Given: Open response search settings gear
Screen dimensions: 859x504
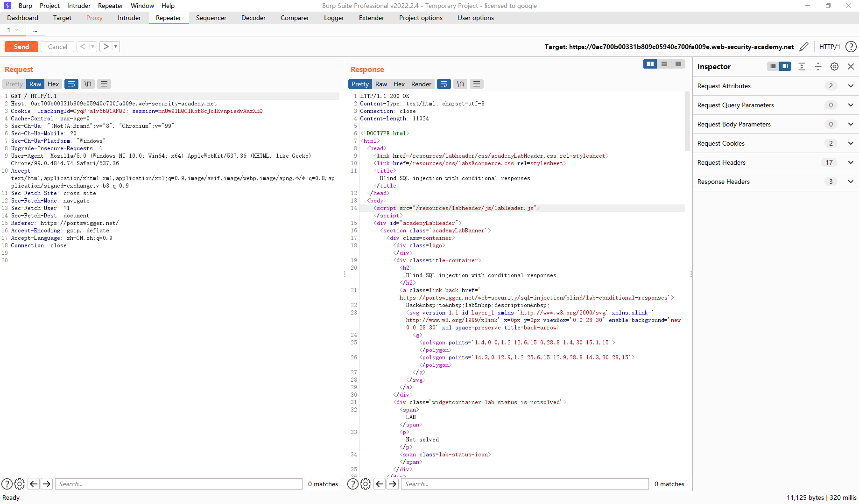Looking at the screenshot, I should [x=366, y=484].
